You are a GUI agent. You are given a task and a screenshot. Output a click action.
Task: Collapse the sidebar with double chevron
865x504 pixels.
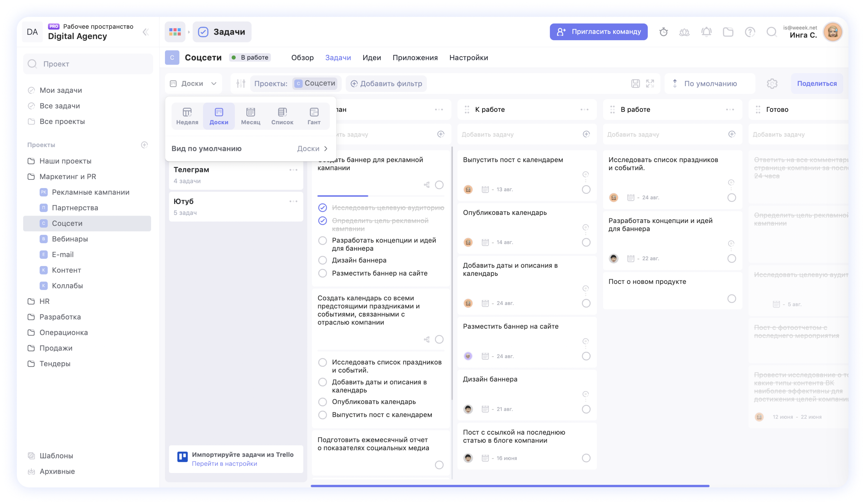coord(146,32)
